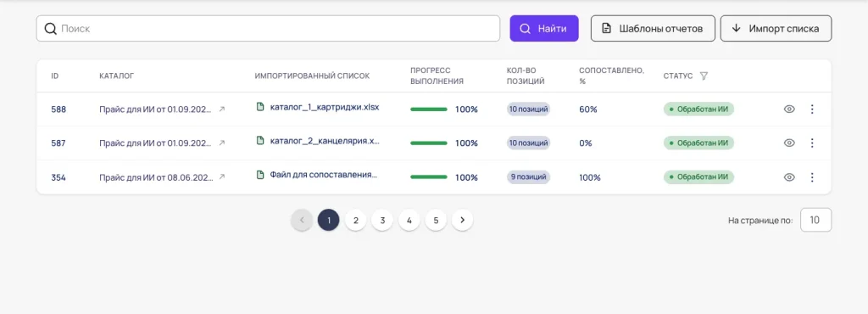Open Шаблоны отчетов report templates

click(x=653, y=28)
